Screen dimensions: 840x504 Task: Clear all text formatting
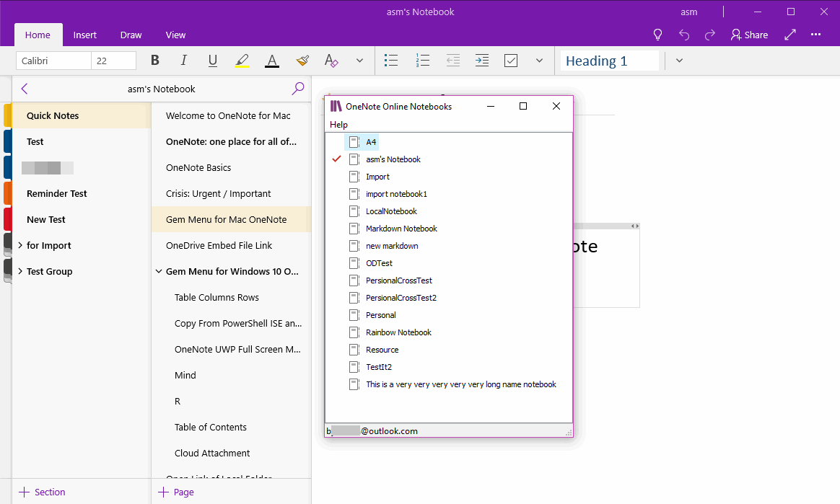332,61
